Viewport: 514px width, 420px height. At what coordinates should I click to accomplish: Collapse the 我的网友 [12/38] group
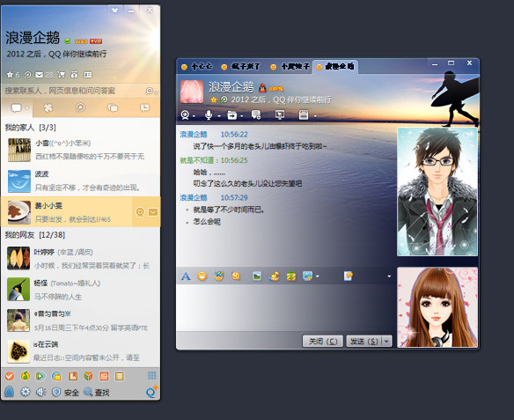click(x=34, y=235)
